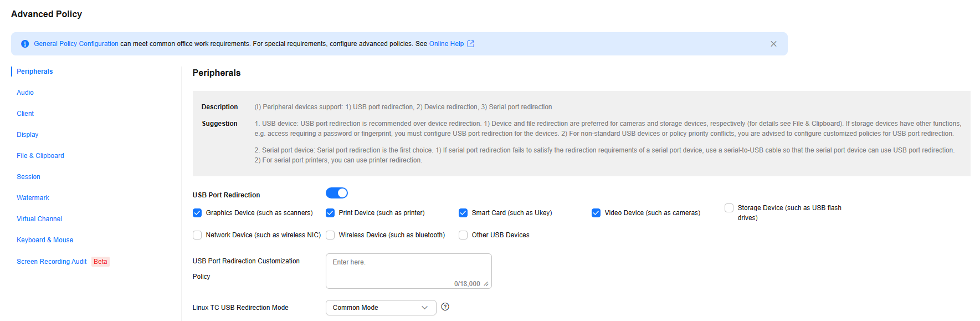Click USB Port Redirection Customization Policy label
980x321 pixels.
246,269
